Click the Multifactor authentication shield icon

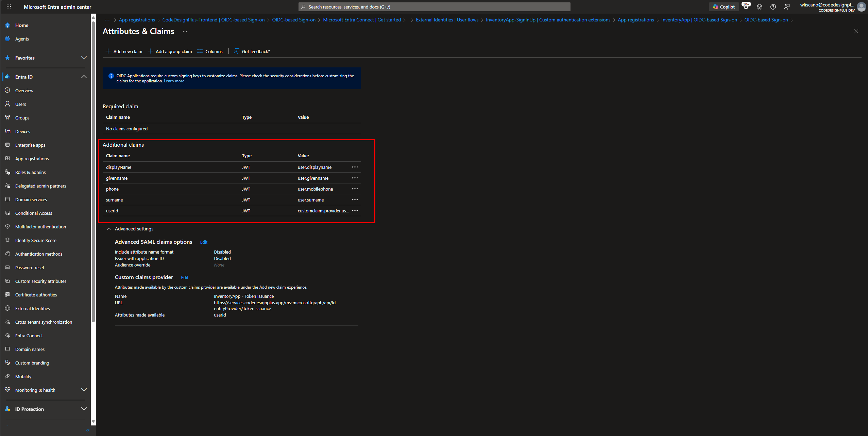[7, 227]
